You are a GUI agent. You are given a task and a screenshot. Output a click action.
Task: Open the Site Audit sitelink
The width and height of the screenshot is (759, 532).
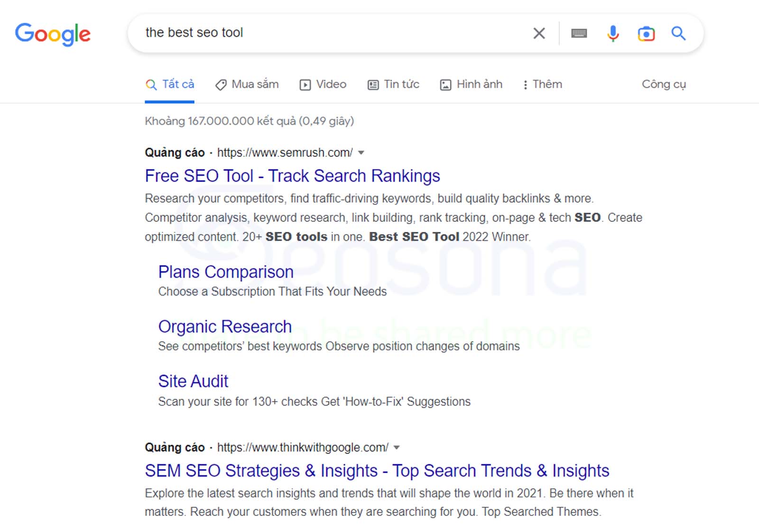pos(193,381)
